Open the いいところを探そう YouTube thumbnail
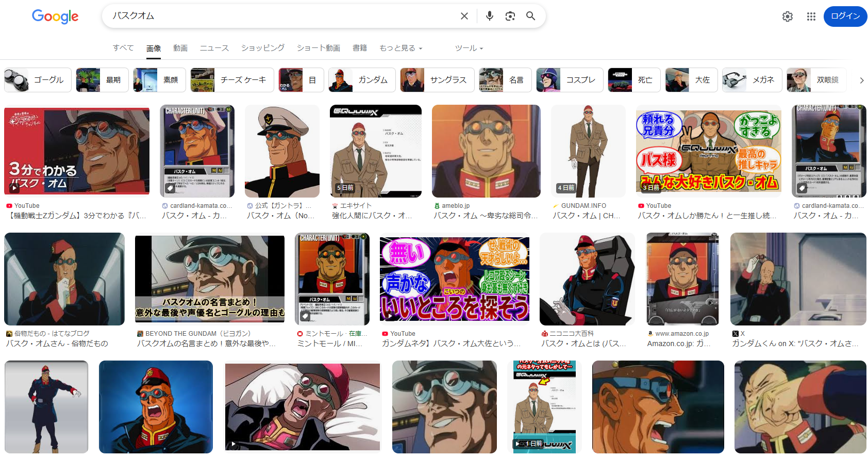Screen dimensions: 868x457 455,279
